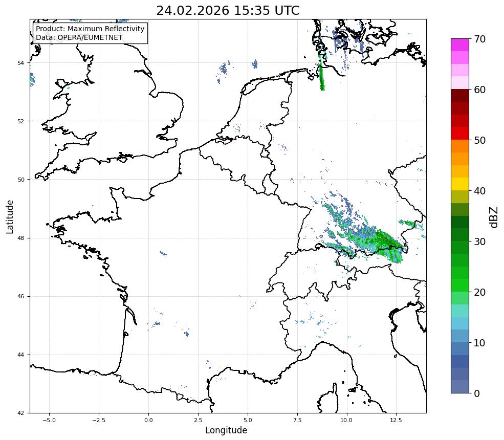Pick the dark red colorbar segment below 60
This screenshot has height=440, width=504.
click(x=460, y=96)
